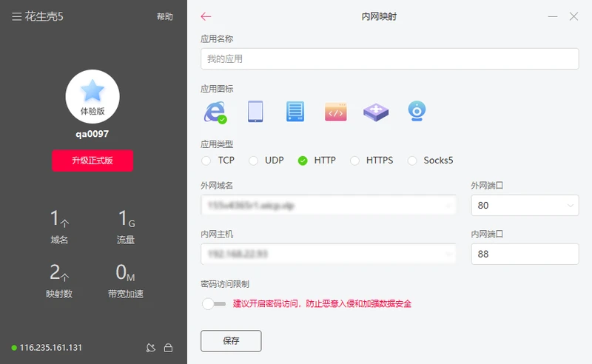Open the 内网主机 host dropdown
592x364 pixels.
(328, 254)
